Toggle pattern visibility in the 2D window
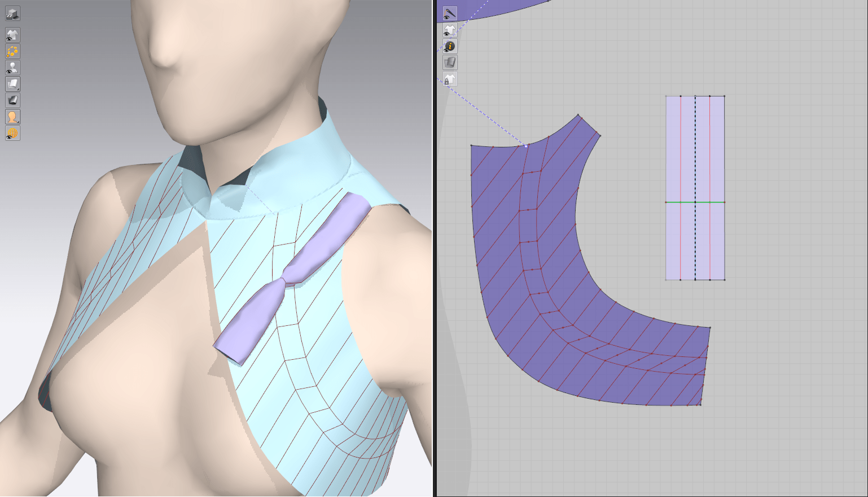This screenshot has height=497, width=868. pyautogui.click(x=450, y=30)
